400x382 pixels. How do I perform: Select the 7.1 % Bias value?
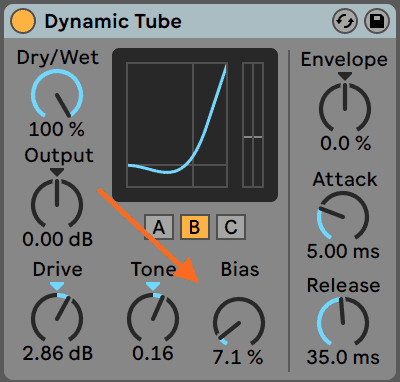point(238,357)
